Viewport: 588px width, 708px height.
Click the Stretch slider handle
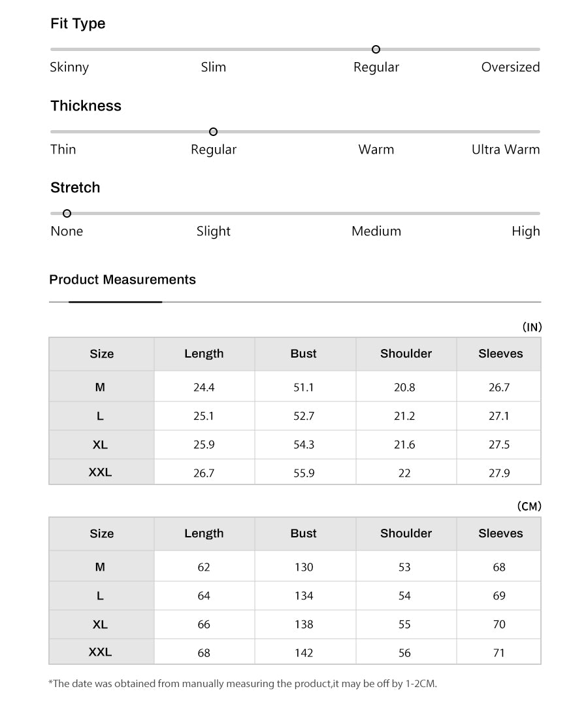point(67,214)
